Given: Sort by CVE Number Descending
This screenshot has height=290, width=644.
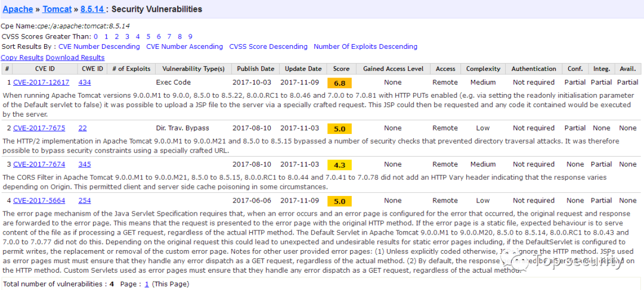Looking at the screenshot, I should pyautogui.click(x=99, y=46).
